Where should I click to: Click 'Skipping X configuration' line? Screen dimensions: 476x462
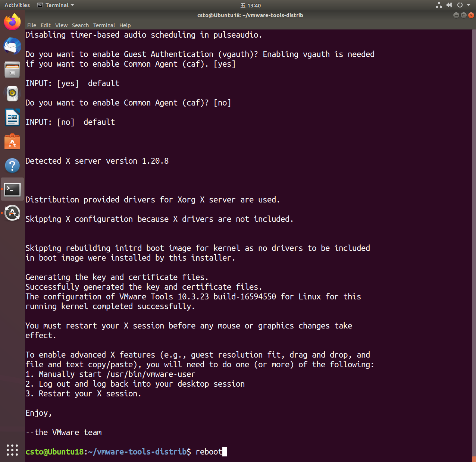(x=159, y=219)
